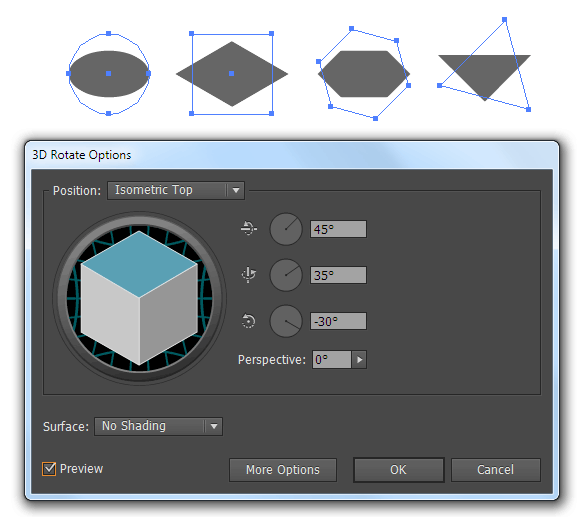Select the gray hexagon shape on canvas
The width and height of the screenshot is (580, 517).
(364, 74)
